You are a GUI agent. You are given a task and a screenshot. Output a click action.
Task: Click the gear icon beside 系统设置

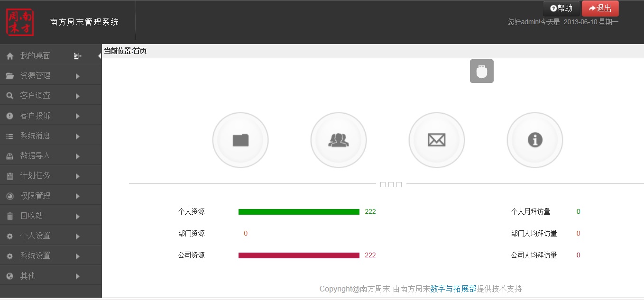pyautogui.click(x=10, y=256)
